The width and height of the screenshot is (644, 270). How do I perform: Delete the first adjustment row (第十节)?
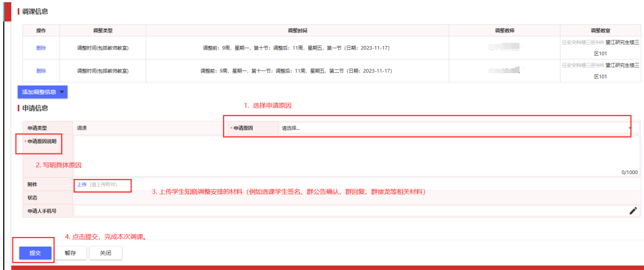point(41,48)
